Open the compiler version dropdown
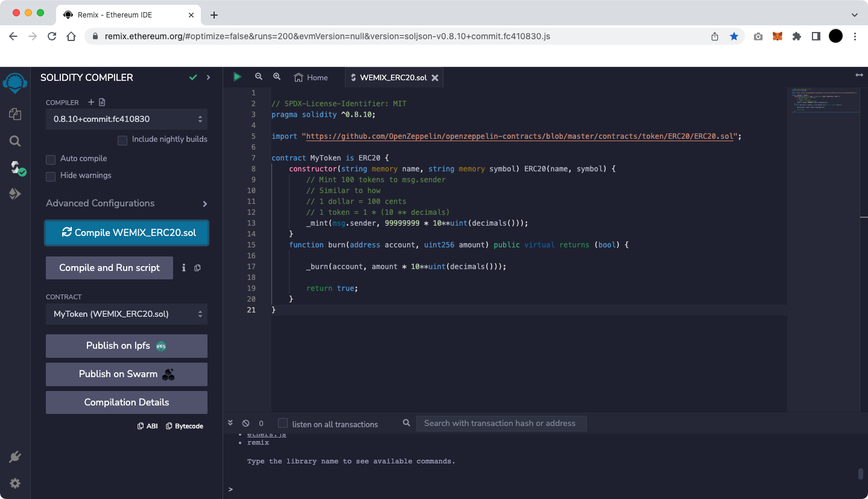868x499 pixels. (x=127, y=119)
